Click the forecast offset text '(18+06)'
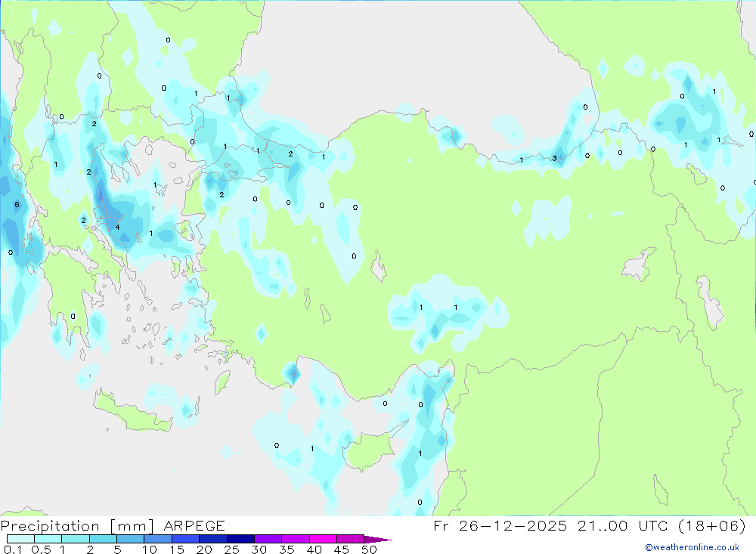The image size is (756, 554). click(711, 525)
